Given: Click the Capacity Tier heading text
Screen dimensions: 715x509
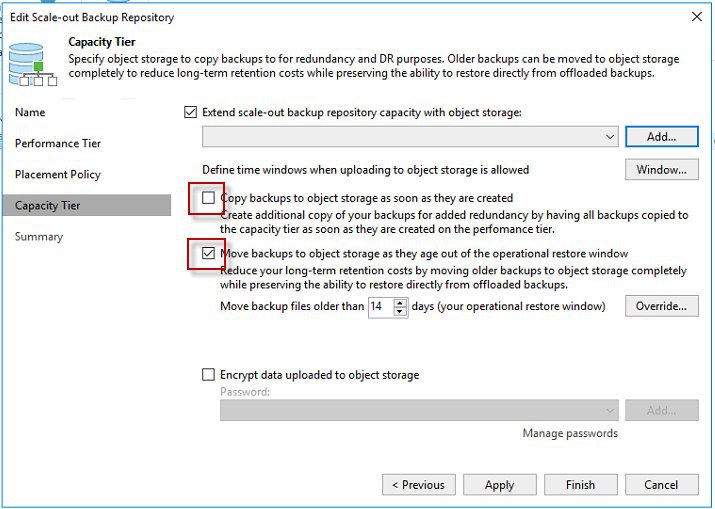Looking at the screenshot, I should pyautogui.click(x=102, y=42).
